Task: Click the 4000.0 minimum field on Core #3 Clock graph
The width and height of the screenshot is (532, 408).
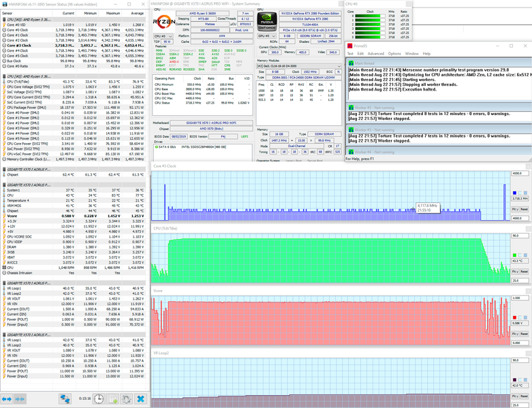Action: pyautogui.click(x=520, y=218)
